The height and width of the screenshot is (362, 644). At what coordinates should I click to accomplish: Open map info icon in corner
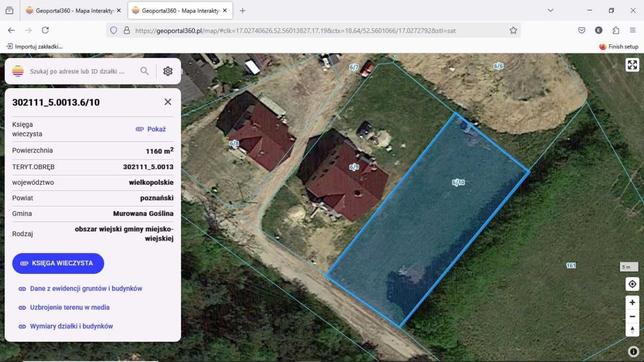(x=633, y=351)
